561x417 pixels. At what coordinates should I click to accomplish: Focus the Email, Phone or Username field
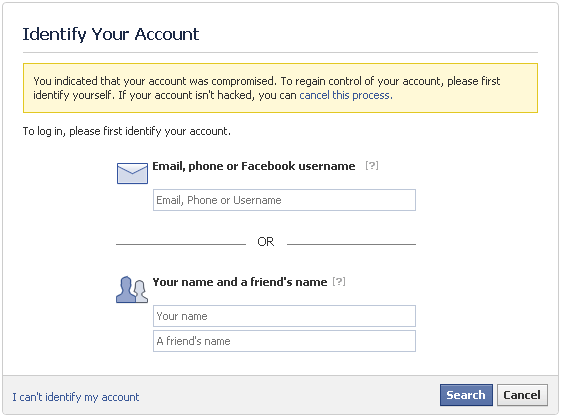(x=284, y=200)
